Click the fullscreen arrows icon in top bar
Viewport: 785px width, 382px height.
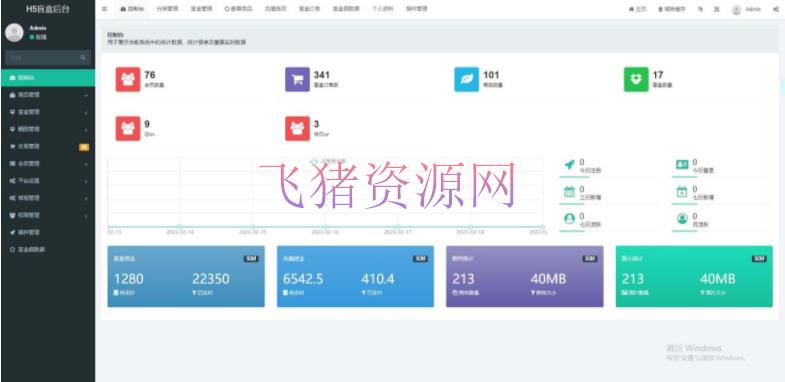pyautogui.click(x=716, y=9)
